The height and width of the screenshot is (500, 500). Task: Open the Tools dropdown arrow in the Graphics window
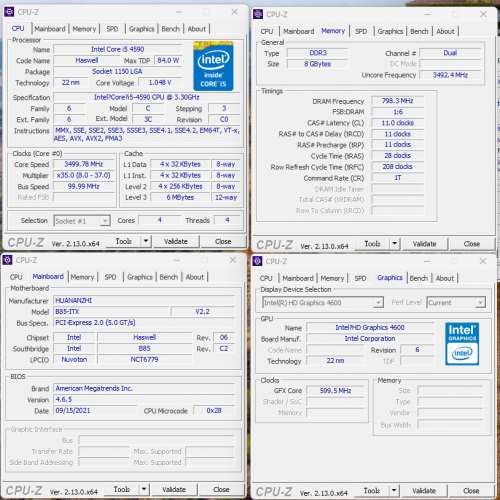click(394, 491)
